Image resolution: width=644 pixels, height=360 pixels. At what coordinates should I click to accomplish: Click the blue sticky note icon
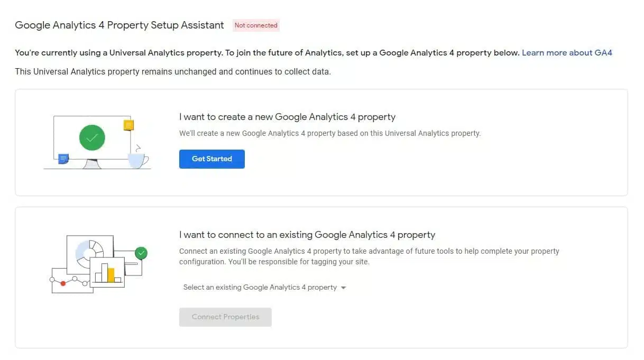point(63,158)
